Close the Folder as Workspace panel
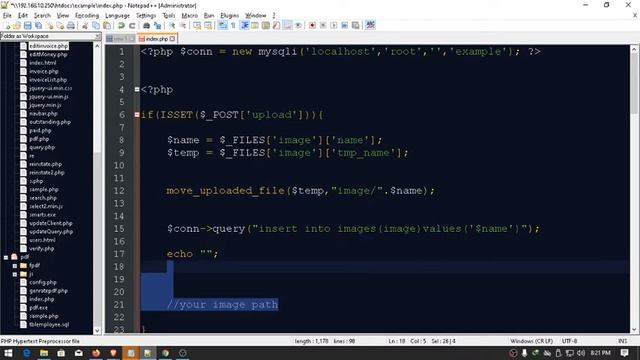 (98, 36)
